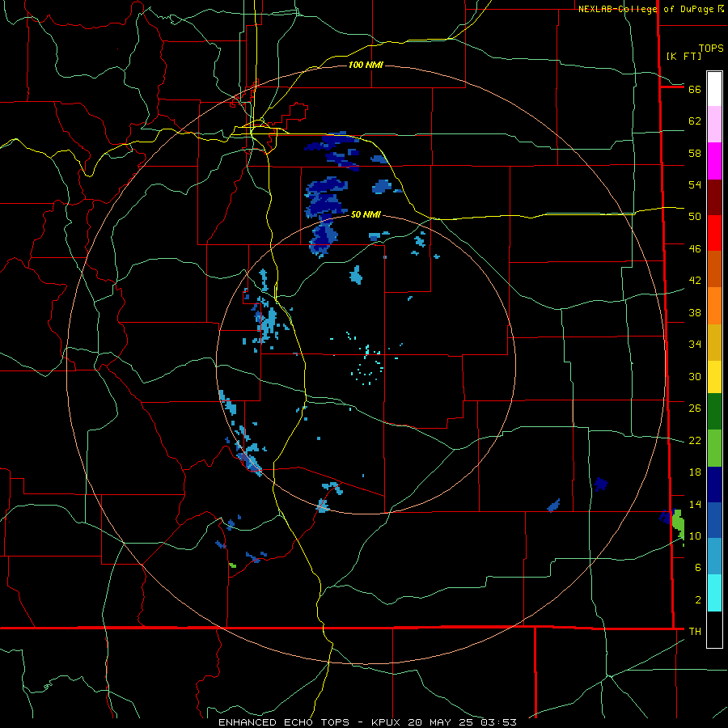Click the '22' legend value
Viewport: 728px width, 728px height.
click(695, 440)
